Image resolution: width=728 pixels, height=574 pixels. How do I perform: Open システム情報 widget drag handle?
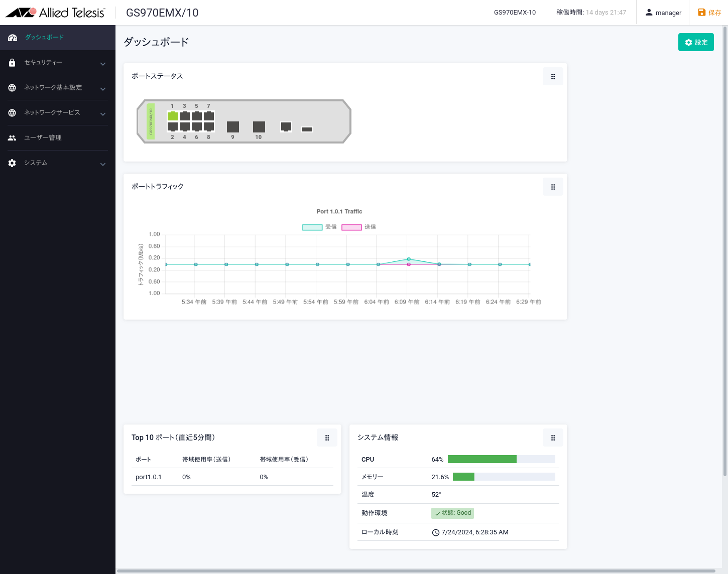point(553,438)
